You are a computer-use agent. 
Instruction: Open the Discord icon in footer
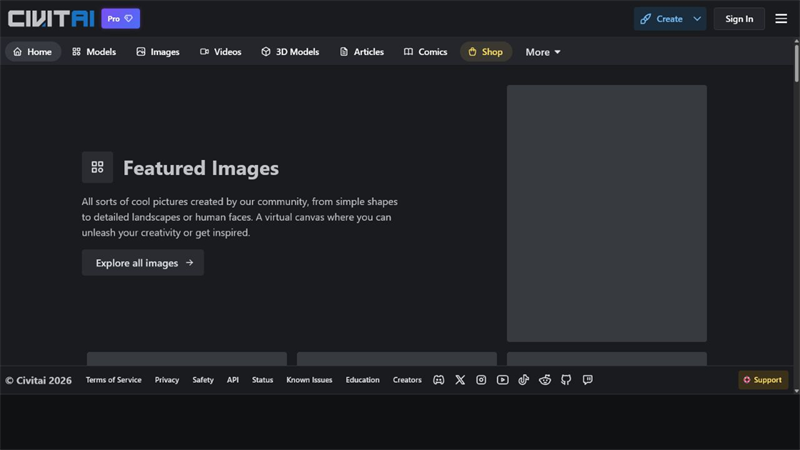pyautogui.click(x=439, y=380)
